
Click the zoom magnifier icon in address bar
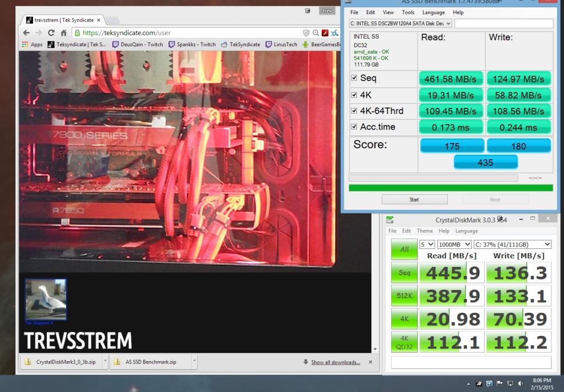click(316, 33)
